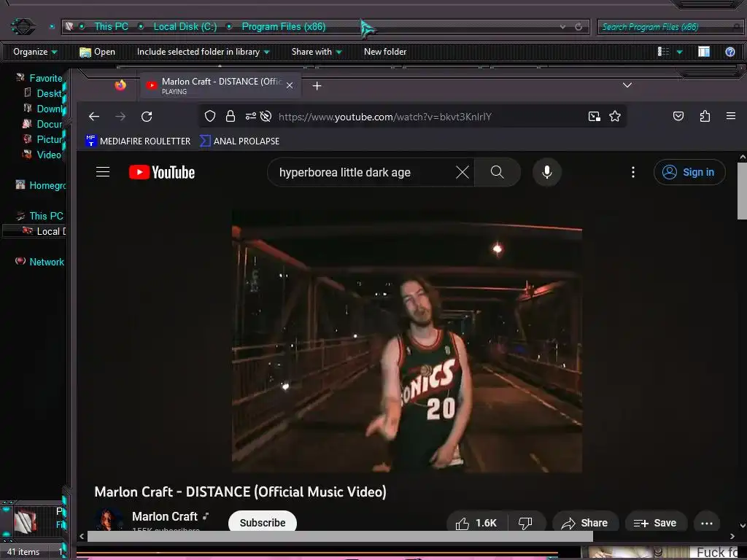The height and width of the screenshot is (560, 747).
Task: Click Local Disk (C:) breadcrumb
Action: click(x=185, y=27)
